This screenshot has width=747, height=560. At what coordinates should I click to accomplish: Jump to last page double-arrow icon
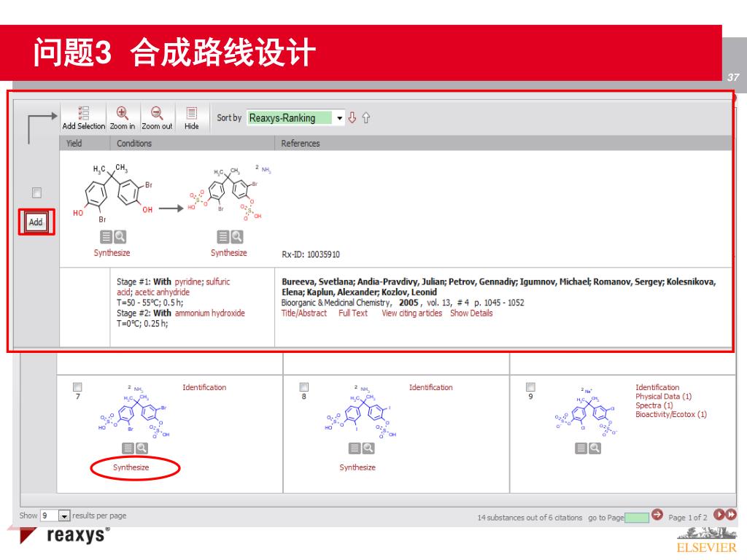pos(730,515)
